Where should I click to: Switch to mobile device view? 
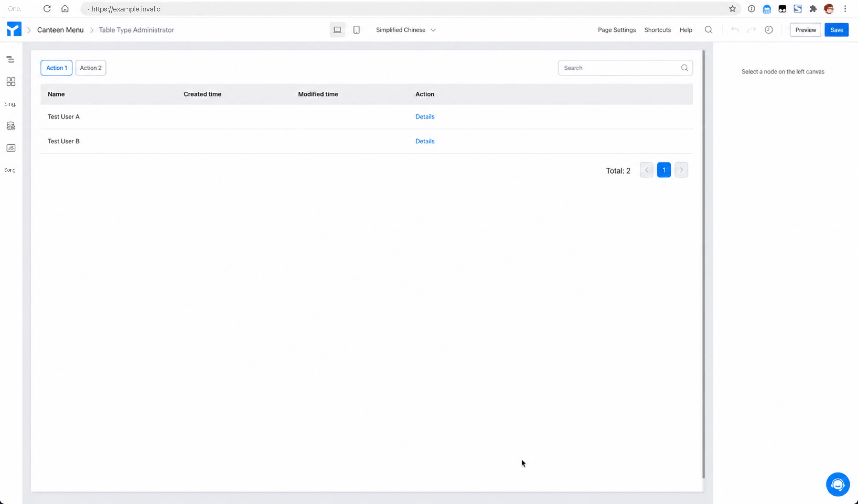click(356, 30)
